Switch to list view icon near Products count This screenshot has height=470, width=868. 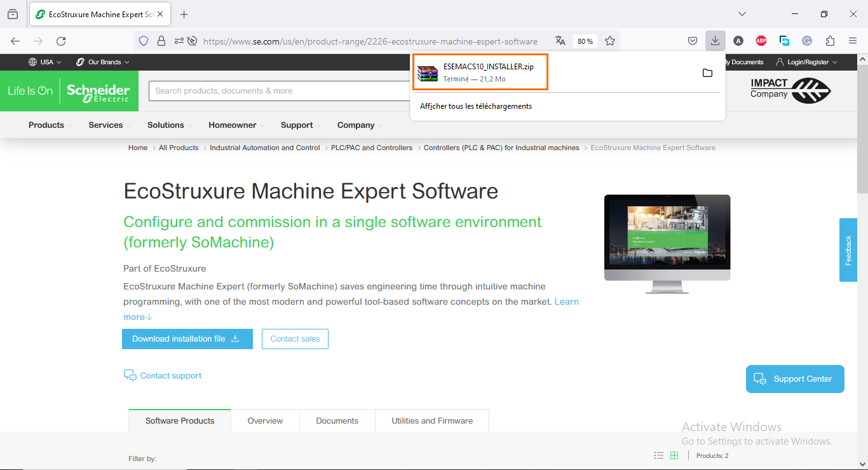click(x=659, y=455)
